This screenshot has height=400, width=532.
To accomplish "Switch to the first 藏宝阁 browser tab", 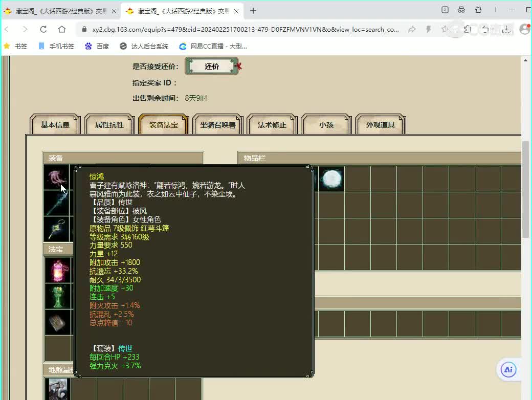I will (x=60, y=11).
